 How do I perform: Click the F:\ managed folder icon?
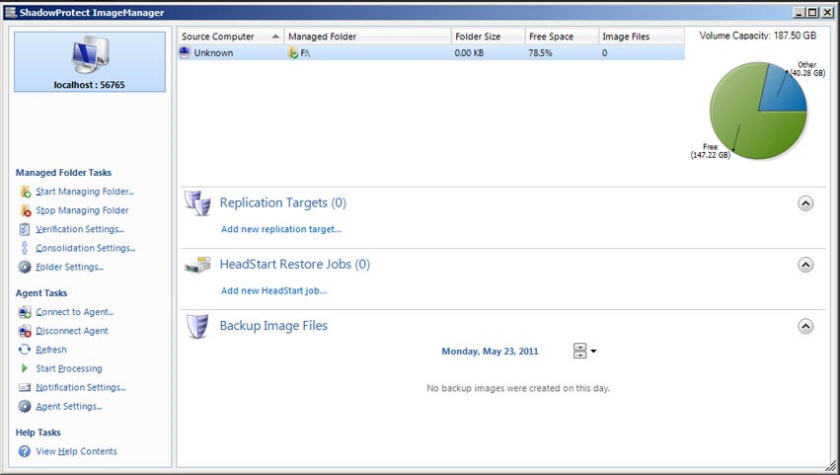(293, 53)
